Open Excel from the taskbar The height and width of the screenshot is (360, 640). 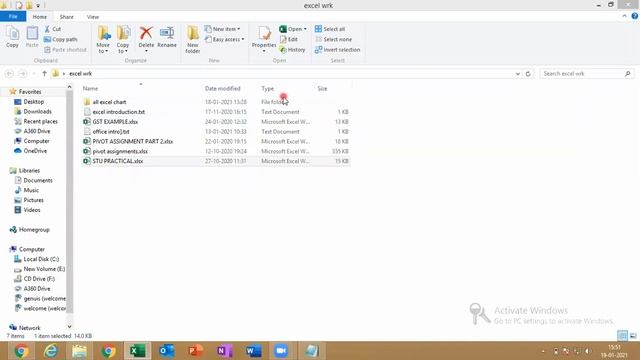click(x=138, y=351)
